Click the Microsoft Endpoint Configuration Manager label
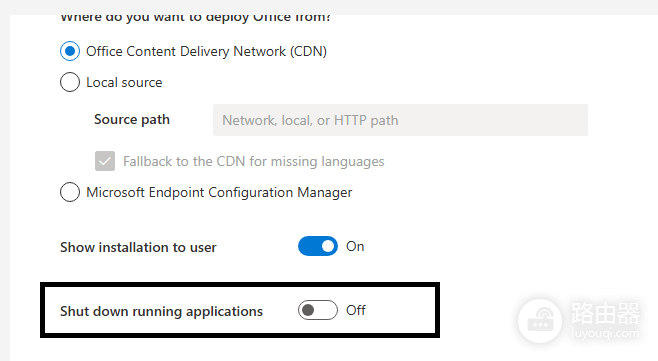658x361 pixels. [x=219, y=192]
